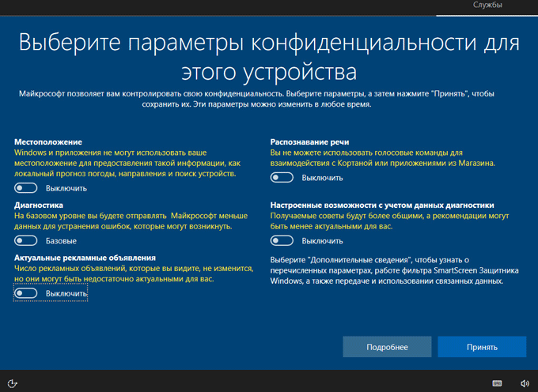The height and width of the screenshot is (392, 538).
Task: Toggle the Настроенные возможности switch
Action: (282, 240)
